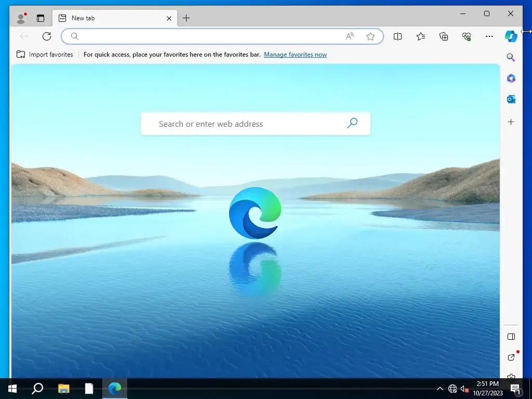Open the network globe tray icon

(x=453, y=389)
